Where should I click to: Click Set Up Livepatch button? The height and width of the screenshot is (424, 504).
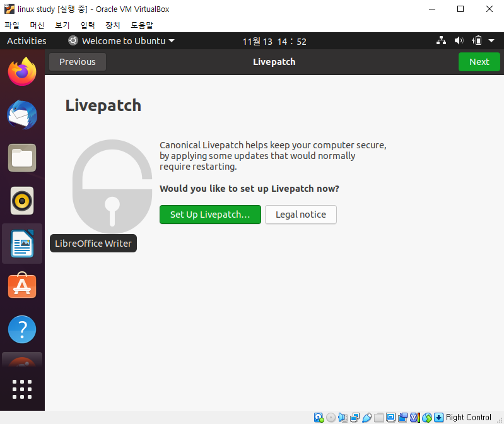(210, 215)
